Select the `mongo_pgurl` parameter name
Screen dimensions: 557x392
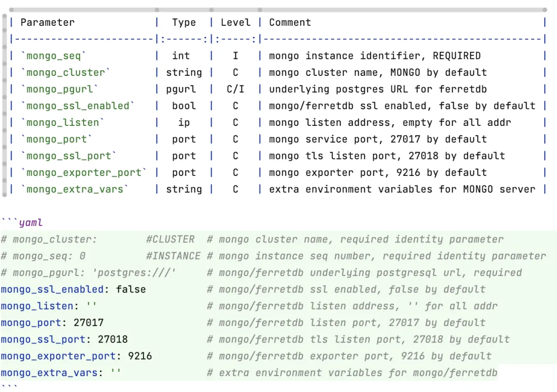(61, 89)
